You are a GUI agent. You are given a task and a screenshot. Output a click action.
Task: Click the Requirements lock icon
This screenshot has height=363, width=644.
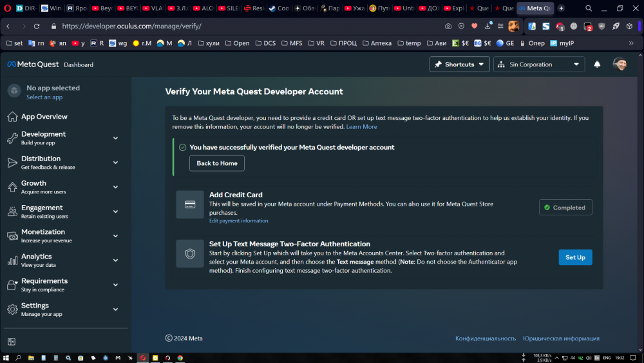click(x=12, y=285)
